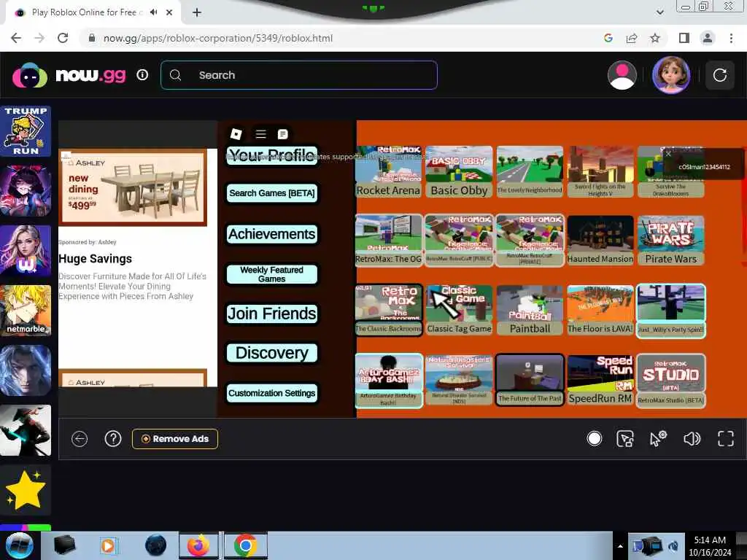Expand the tab search dropdown arrow
The width and height of the screenshot is (747, 560).
pyautogui.click(x=659, y=12)
